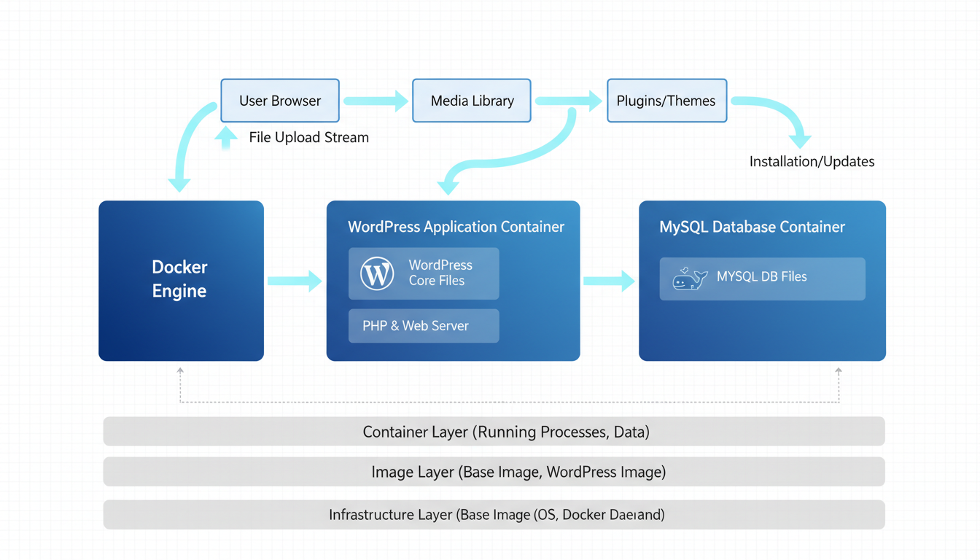Toggle the Container Layer bar
980x560 pixels.
point(494,432)
